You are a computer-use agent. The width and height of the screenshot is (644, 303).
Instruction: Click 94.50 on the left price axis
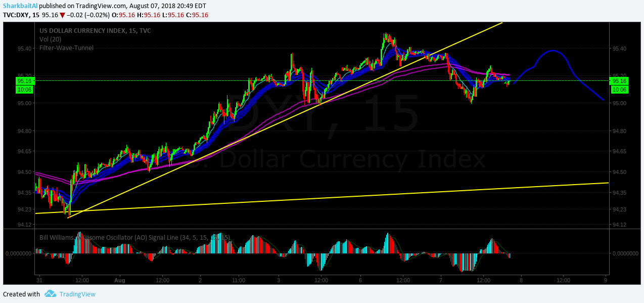point(25,172)
